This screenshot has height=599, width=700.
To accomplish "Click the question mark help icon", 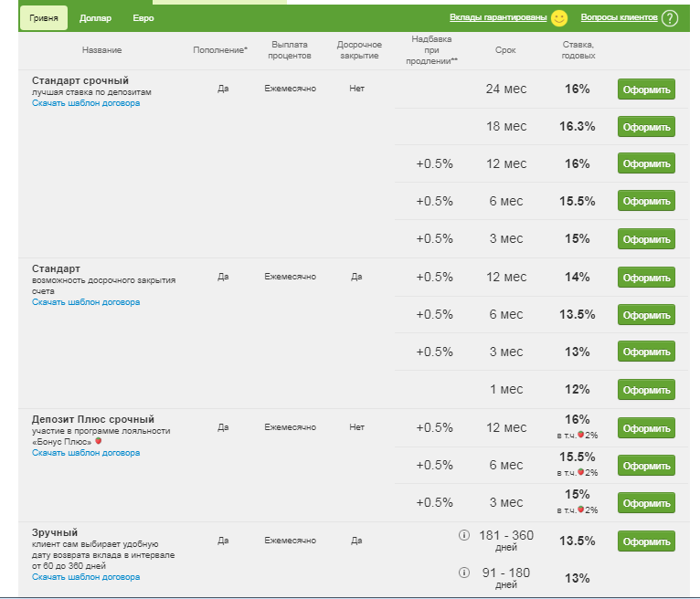I will [x=670, y=18].
